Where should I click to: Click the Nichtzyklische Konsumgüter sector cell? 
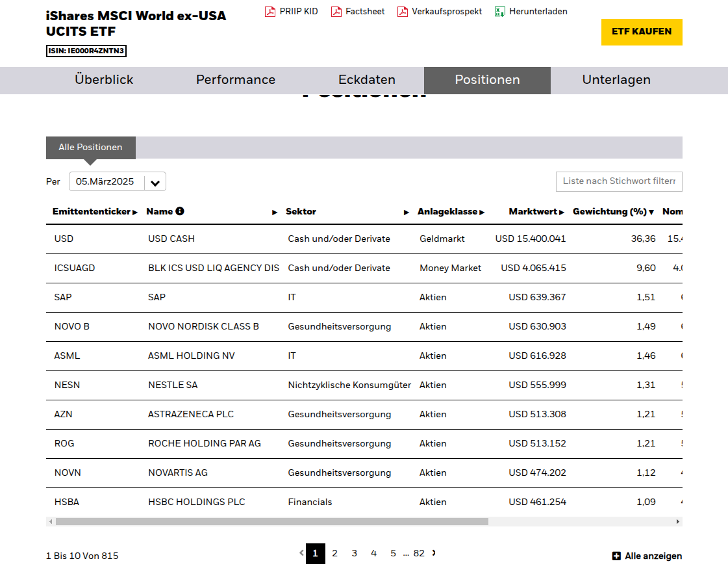(349, 385)
